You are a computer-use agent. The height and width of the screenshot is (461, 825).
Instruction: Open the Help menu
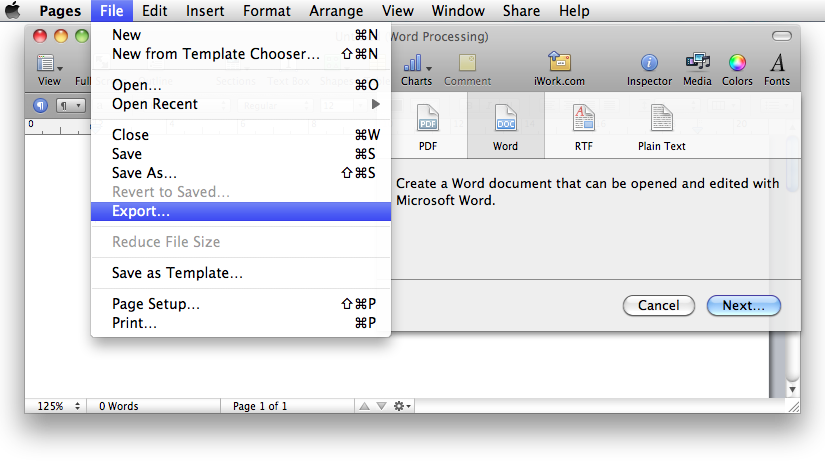click(574, 11)
